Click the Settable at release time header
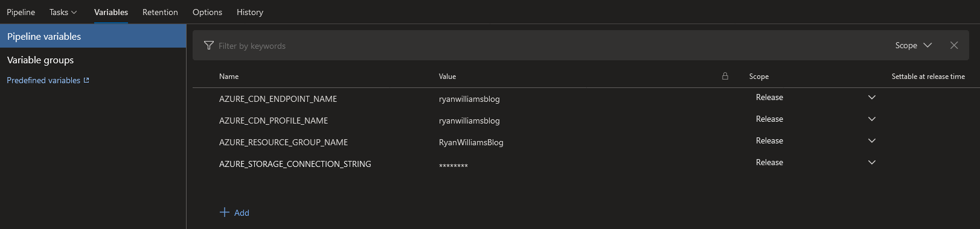Image resolution: width=980 pixels, height=229 pixels. [x=928, y=77]
